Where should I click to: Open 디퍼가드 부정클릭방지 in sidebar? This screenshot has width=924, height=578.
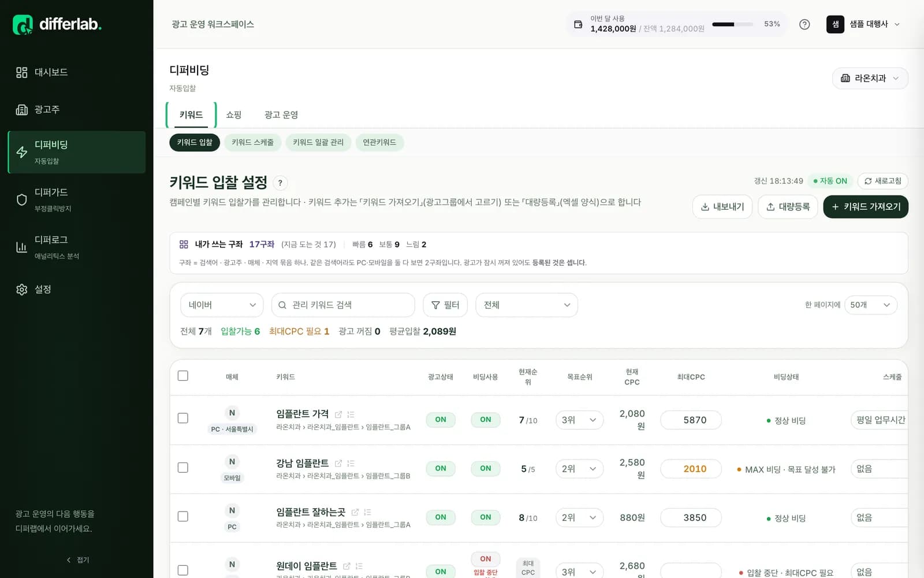coord(76,199)
